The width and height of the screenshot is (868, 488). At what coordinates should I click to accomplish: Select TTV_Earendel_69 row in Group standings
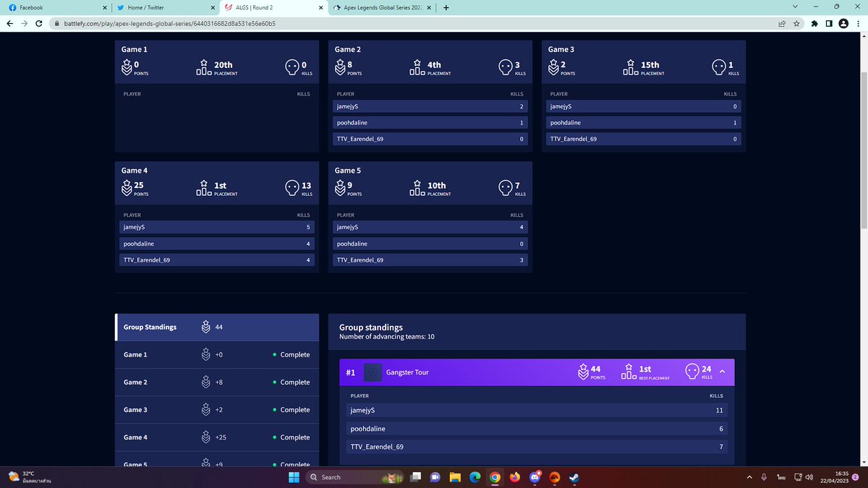(x=537, y=447)
